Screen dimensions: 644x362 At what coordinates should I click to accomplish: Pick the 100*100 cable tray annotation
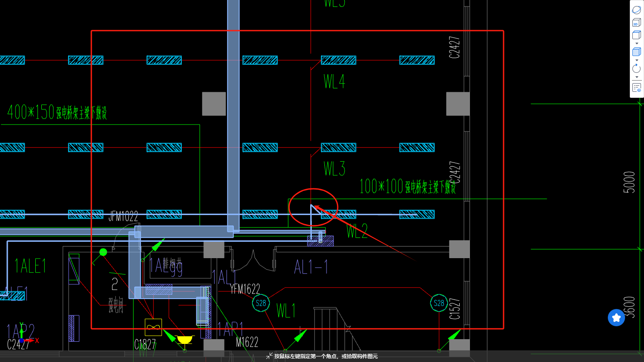click(408, 186)
